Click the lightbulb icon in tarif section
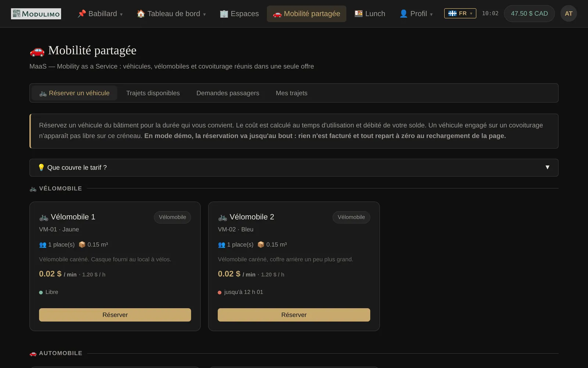This screenshot has height=368, width=588. pos(41,167)
